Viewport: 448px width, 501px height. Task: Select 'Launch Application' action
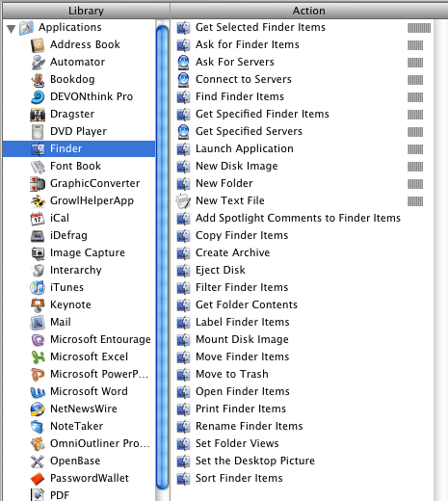coord(245,148)
